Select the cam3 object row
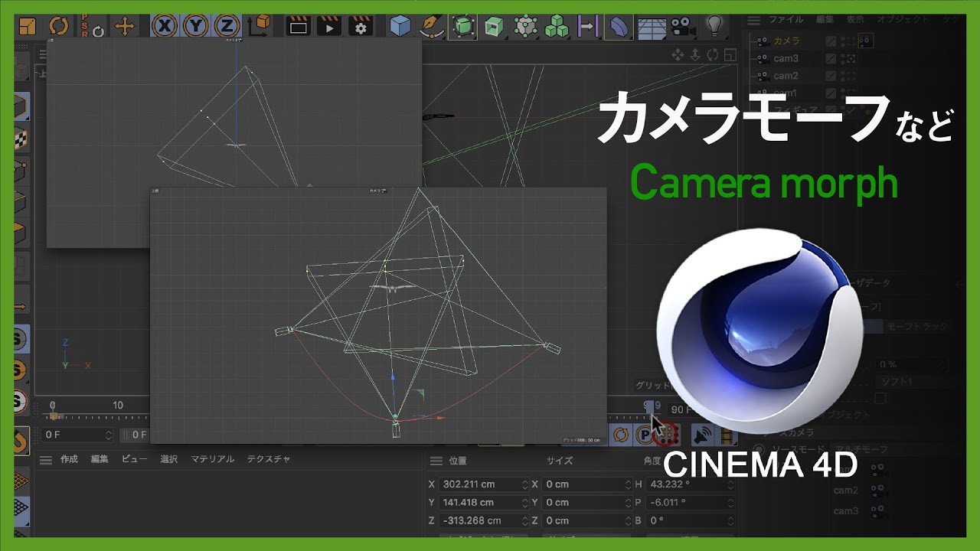The height and width of the screenshot is (551, 980). click(x=786, y=58)
